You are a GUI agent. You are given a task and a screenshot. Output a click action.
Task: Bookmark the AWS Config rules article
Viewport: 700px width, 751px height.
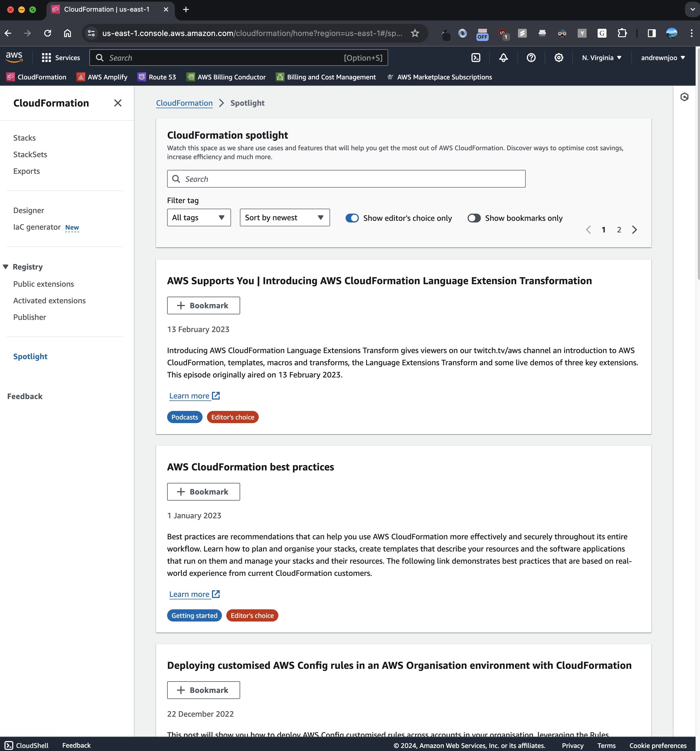click(x=203, y=690)
